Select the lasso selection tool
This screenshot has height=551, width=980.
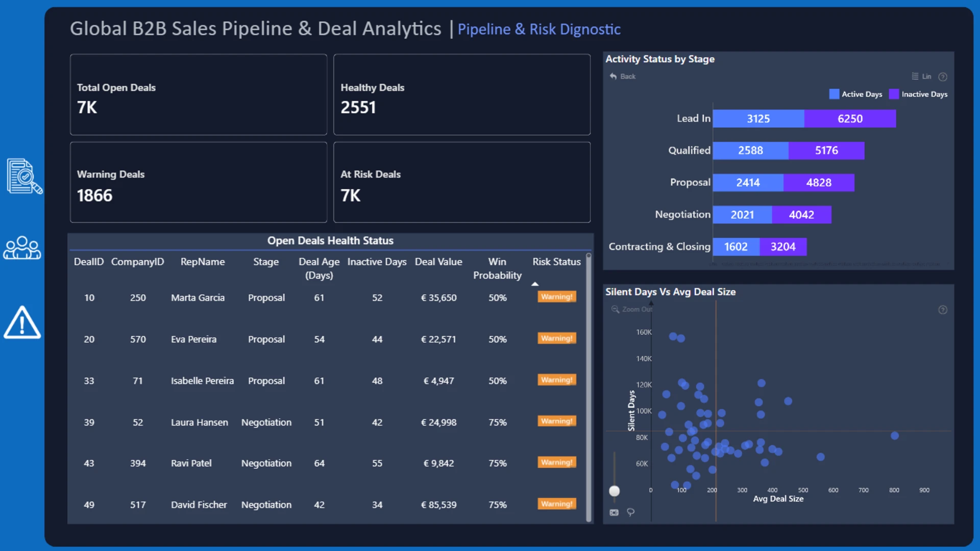[631, 512]
